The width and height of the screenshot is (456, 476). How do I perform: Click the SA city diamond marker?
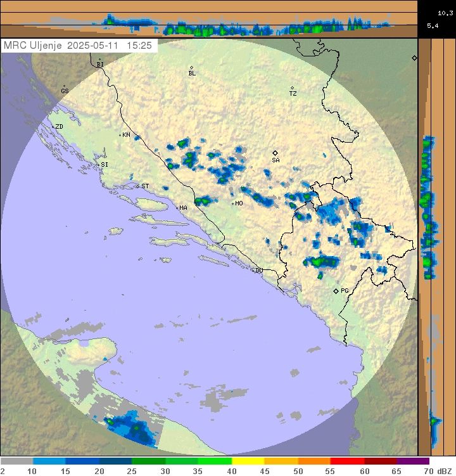coord(275,153)
